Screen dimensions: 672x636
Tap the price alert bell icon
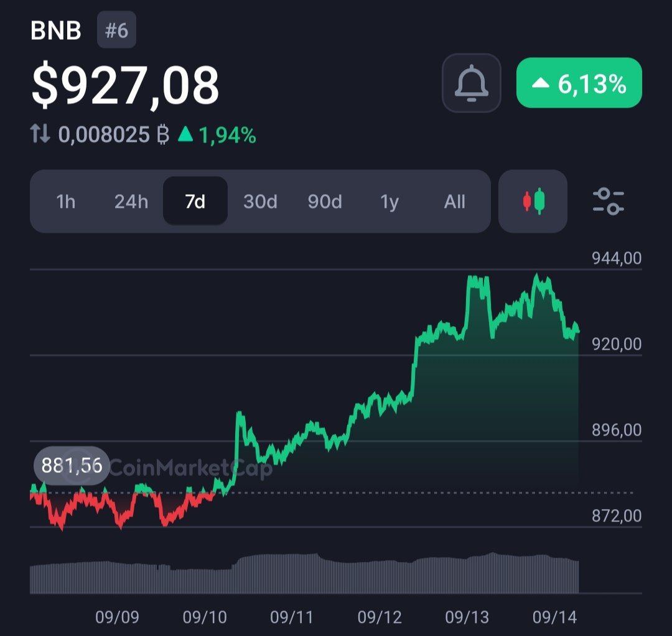click(x=471, y=83)
